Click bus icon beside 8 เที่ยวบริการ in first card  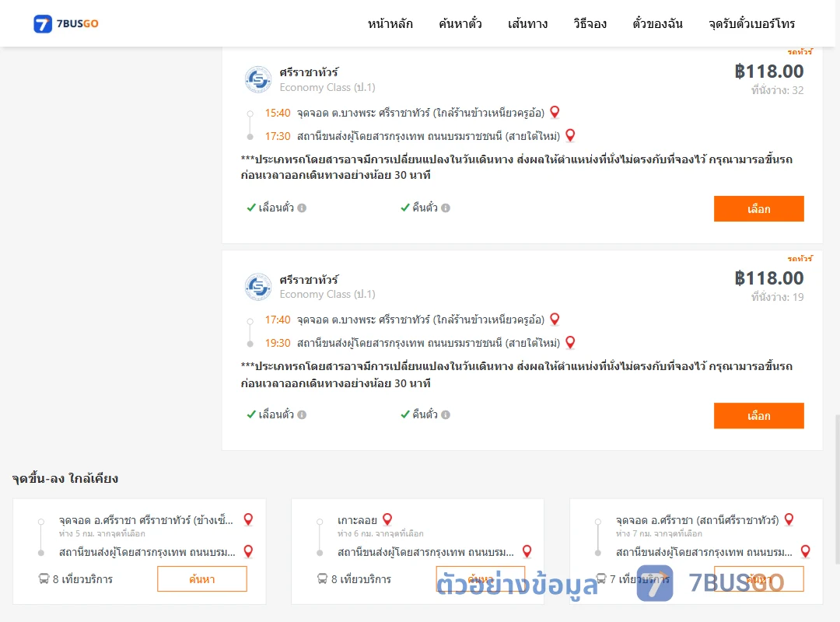pos(44,578)
